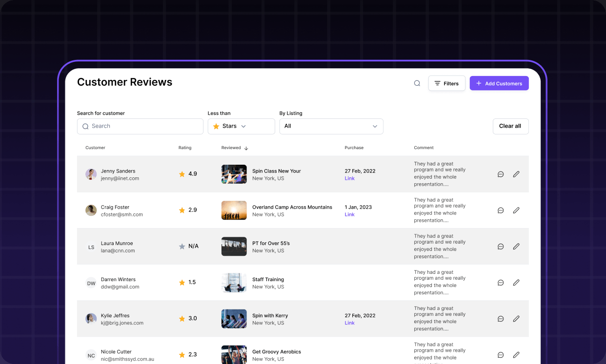Open purchase Link for Jenny Sanders
This screenshot has width=606, height=364.
pos(349,178)
